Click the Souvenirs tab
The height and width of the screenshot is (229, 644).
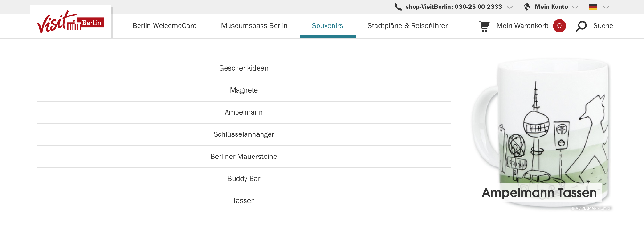coord(327,26)
